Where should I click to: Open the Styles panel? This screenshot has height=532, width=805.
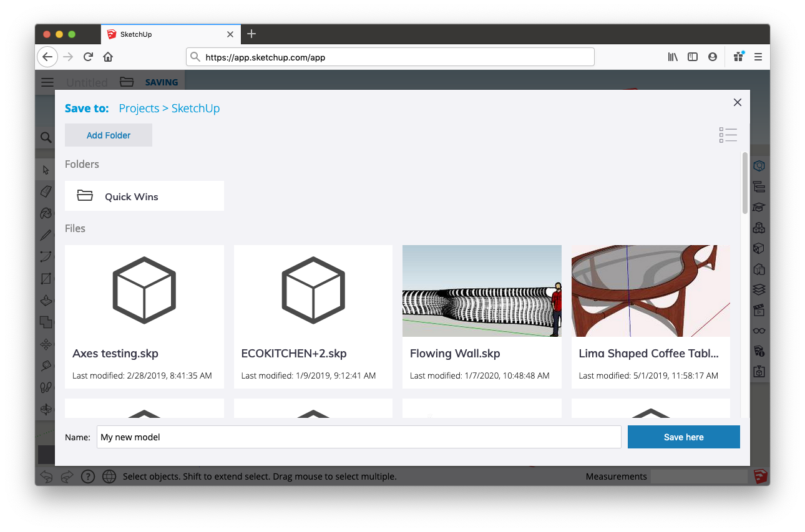pos(759,269)
